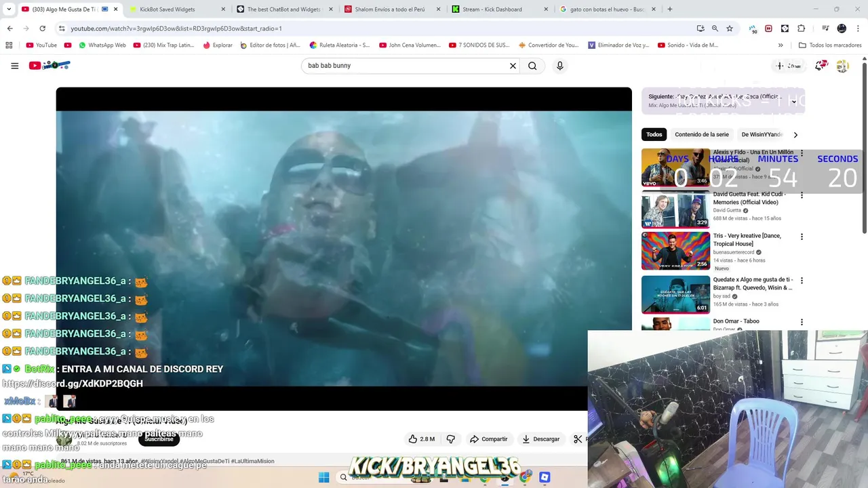Image resolution: width=868 pixels, height=488 pixels.
Task: Show hidden bookmarks with double chevron
Action: pyautogui.click(x=781, y=45)
